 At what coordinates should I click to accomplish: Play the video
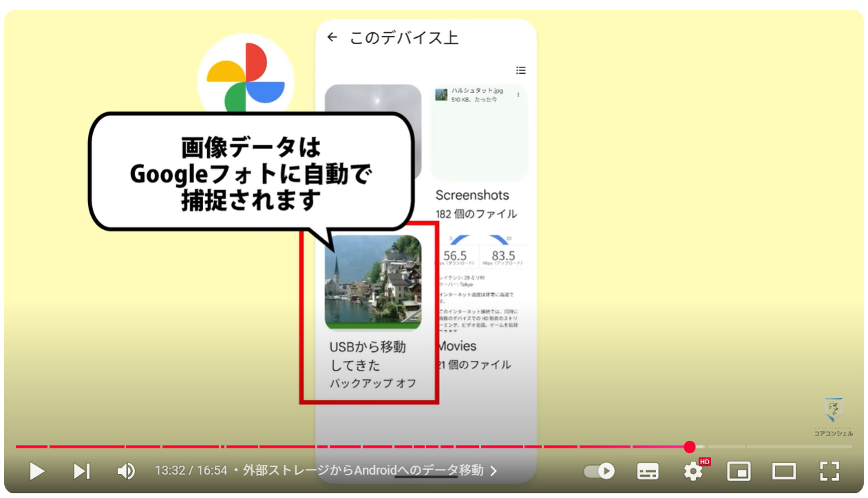coord(37,471)
